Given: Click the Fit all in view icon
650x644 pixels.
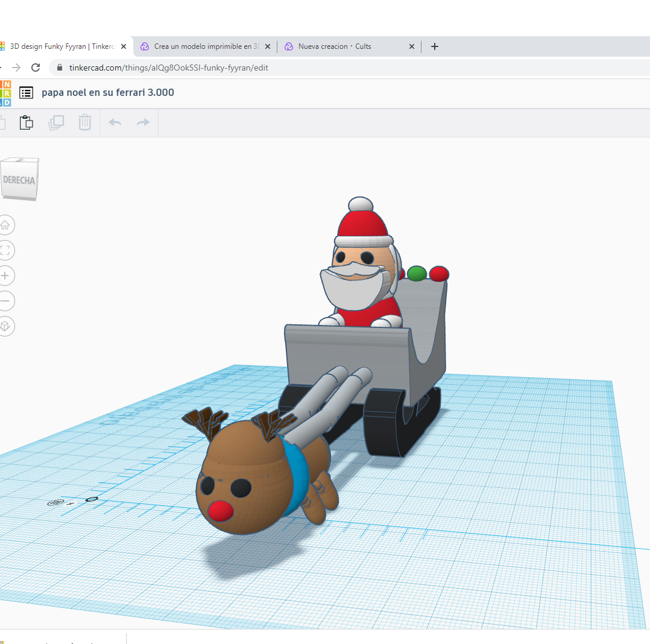Looking at the screenshot, I should point(5,250).
